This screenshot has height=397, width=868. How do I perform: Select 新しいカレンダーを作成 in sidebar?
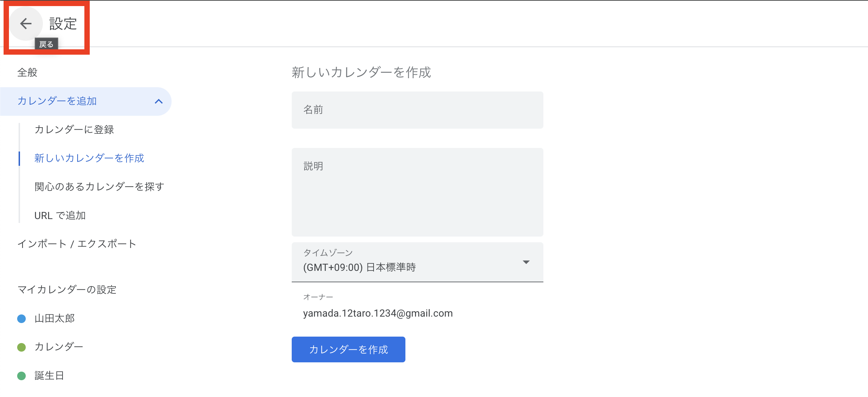89,158
